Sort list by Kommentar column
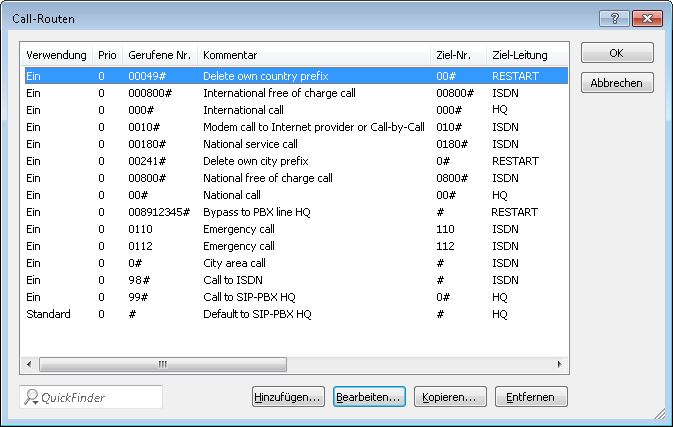Image resolution: width=673 pixels, height=427 pixels. coord(230,54)
